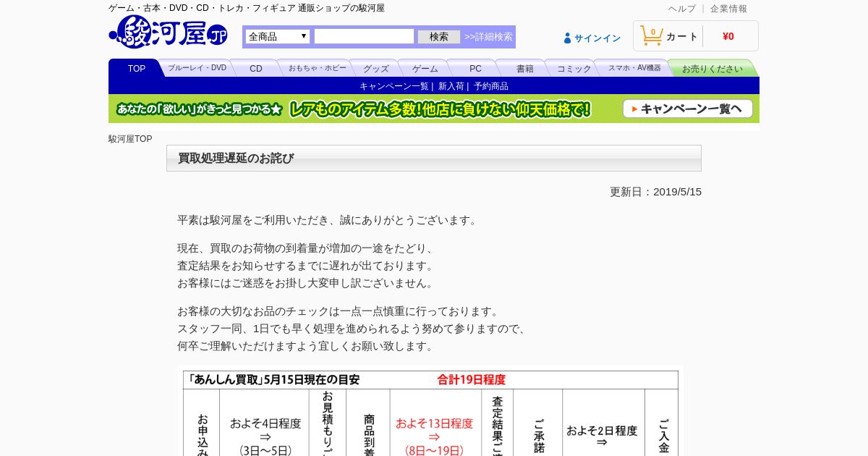Image resolution: width=868 pixels, height=456 pixels.
Task: Click the 合計19日程度 red text
Action: (x=471, y=379)
